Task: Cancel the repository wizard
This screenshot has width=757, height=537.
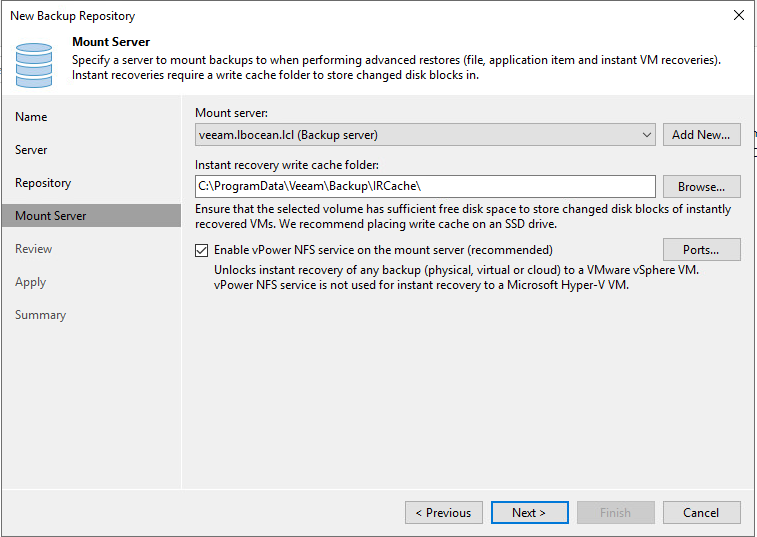Action: coord(701,513)
